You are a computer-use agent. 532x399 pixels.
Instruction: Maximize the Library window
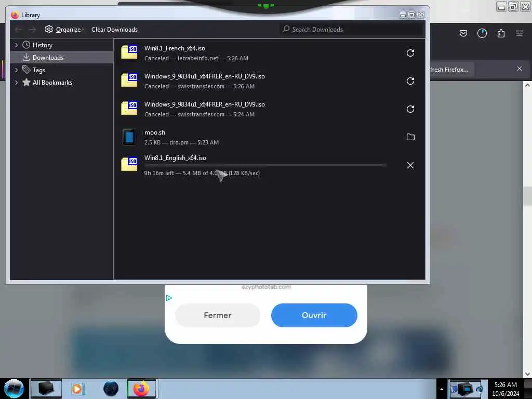point(411,15)
